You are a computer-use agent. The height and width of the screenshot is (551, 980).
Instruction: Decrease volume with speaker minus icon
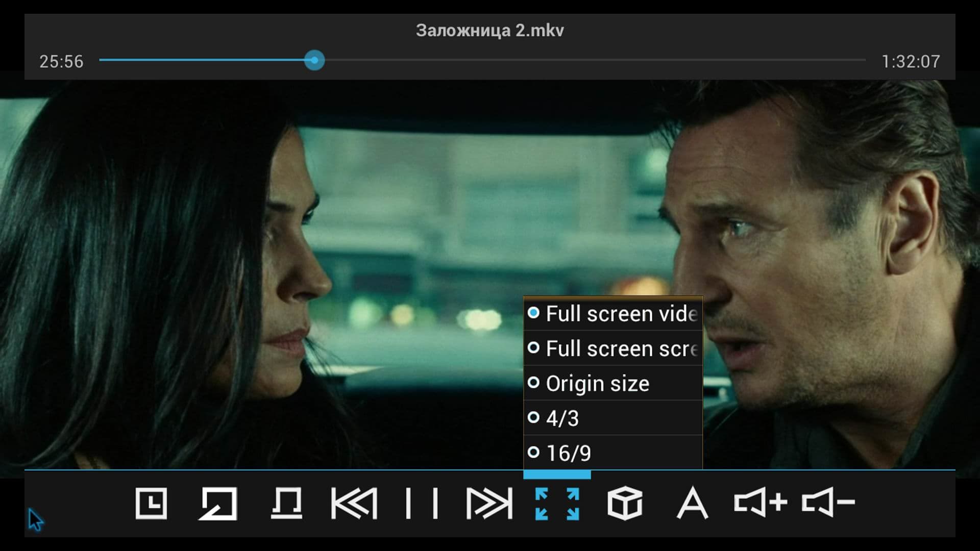(x=828, y=503)
